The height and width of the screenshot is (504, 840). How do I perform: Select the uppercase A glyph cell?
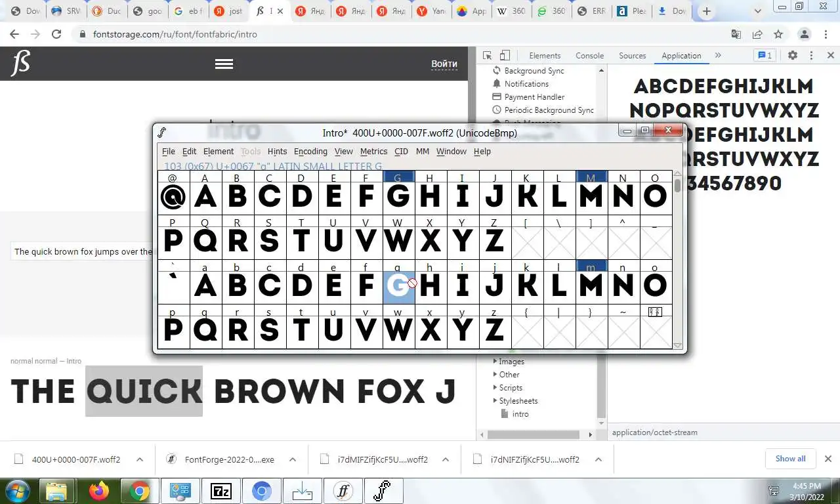(x=205, y=197)
